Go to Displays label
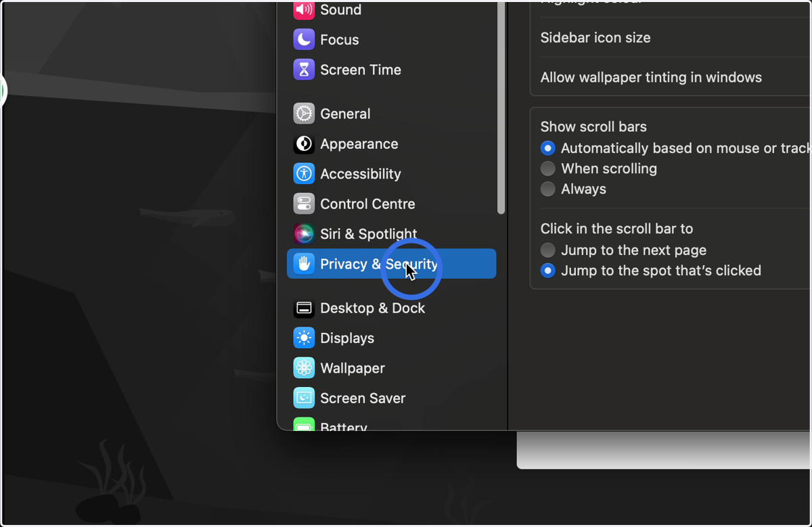This screenshot has width=812, height=527. tap(347, 338)
